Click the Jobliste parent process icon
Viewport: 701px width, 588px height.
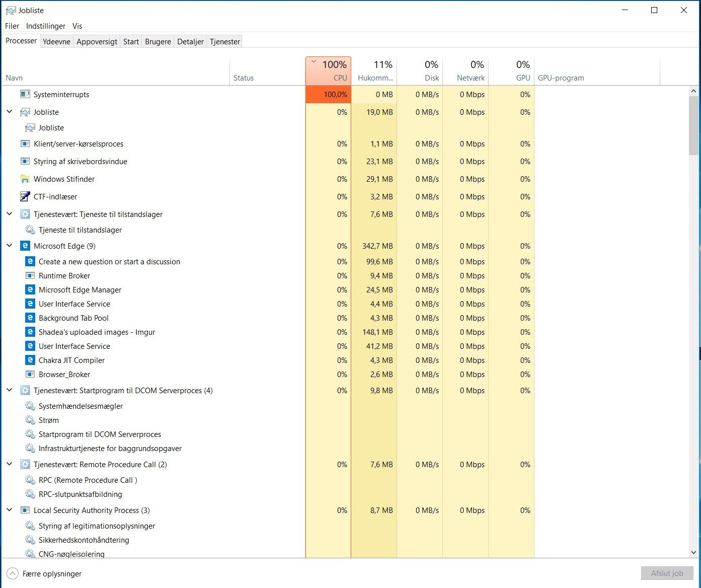click(x=25, y=112)
